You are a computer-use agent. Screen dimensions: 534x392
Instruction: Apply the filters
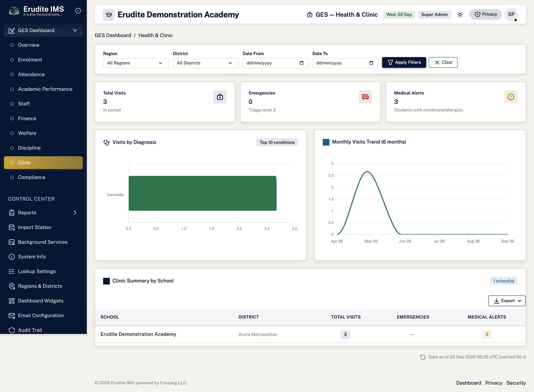coord(404,62)
